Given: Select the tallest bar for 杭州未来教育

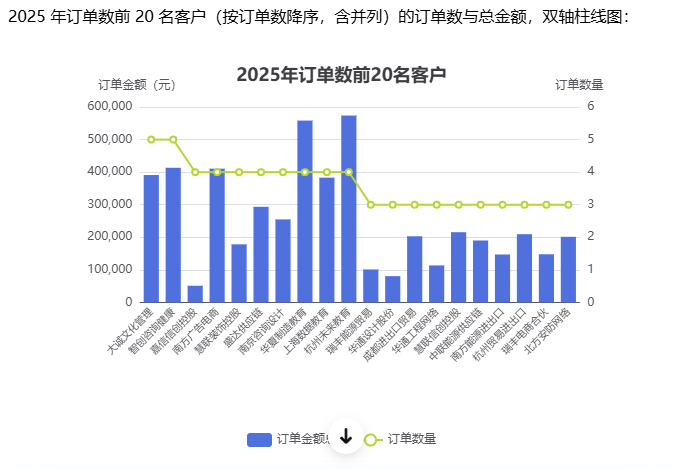Looking at the screenshot, I should (349, 209).
